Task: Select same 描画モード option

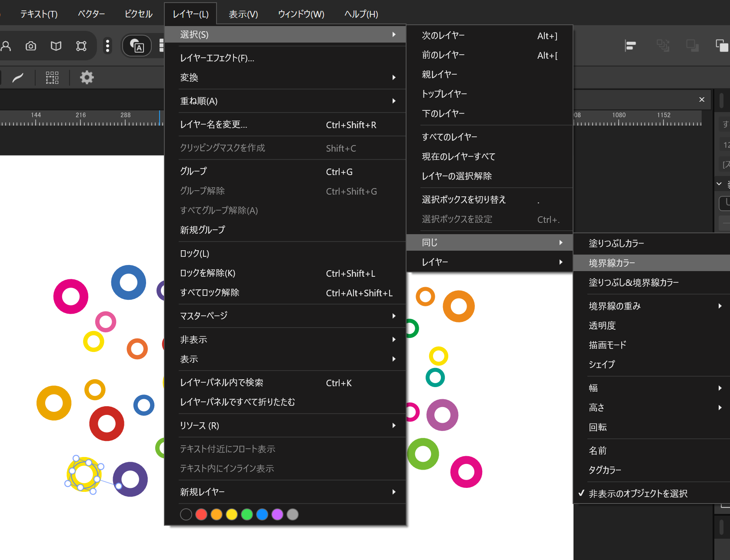Action: pyautogui.click(x=651, y=345)
